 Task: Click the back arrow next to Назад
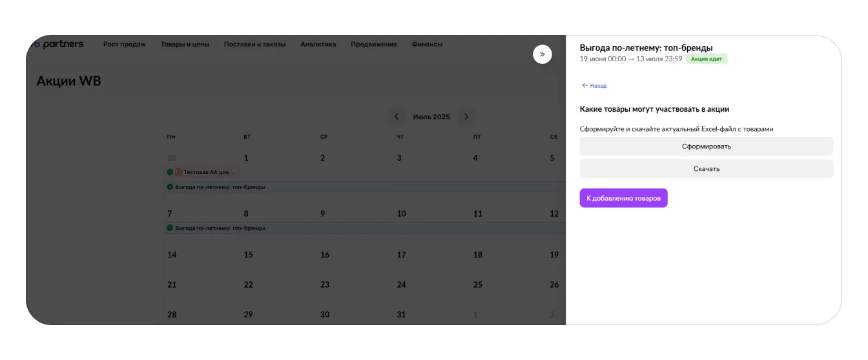584,85
